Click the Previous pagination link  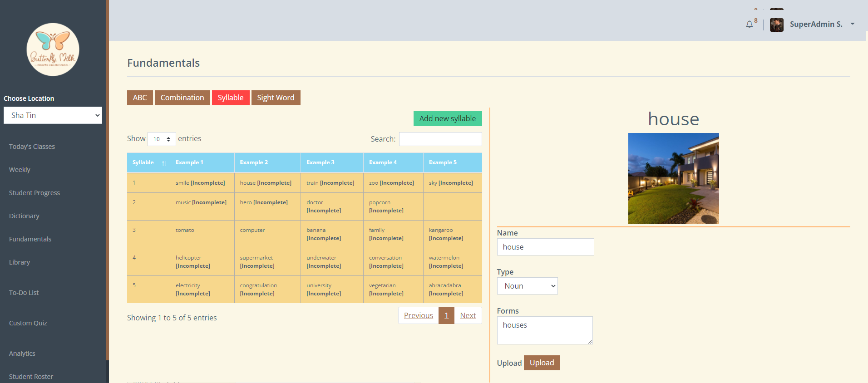[x=418, y=315]
